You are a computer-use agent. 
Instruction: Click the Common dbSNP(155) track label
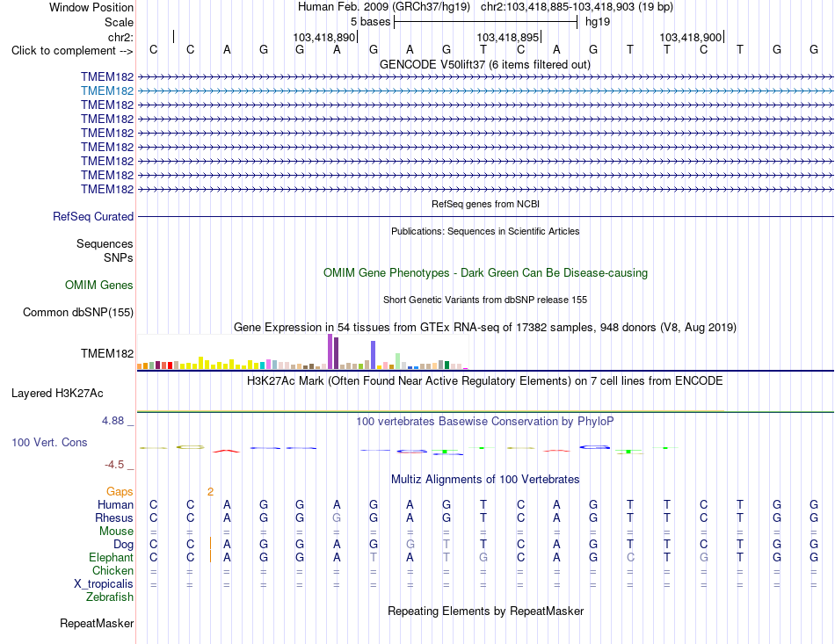pyautogui.click(x=78, y=313)
